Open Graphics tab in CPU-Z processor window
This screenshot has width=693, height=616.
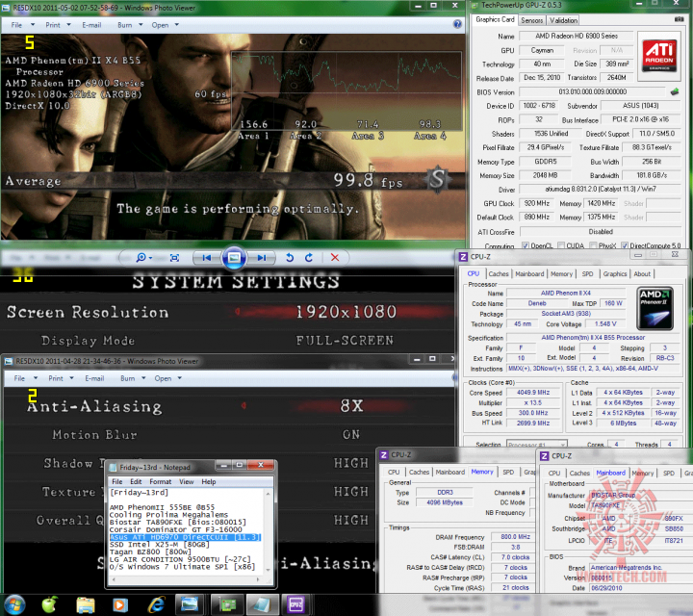[x=615, y=274]
